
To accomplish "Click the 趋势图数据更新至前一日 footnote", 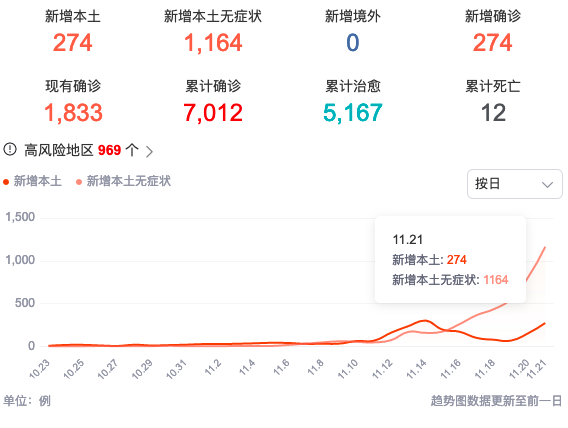I will coord(496,401).
